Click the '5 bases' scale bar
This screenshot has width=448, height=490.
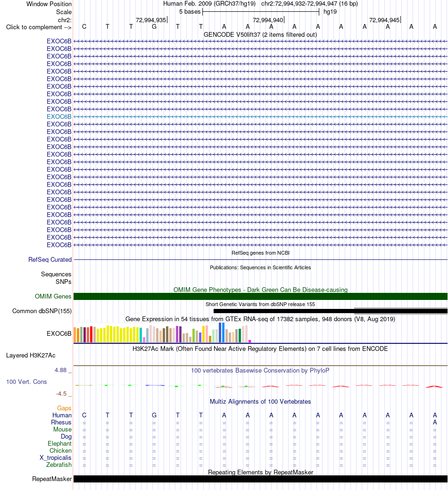[261, 12]
